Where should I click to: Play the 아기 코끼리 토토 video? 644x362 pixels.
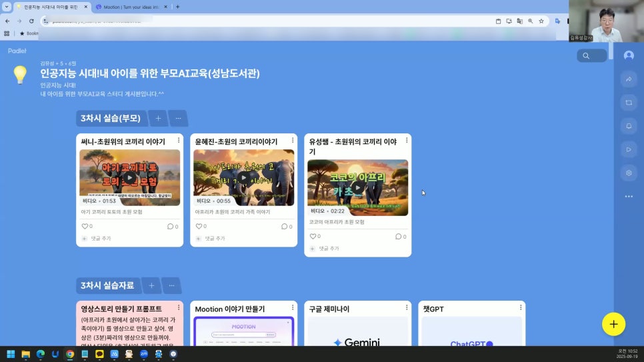point(130,177)
